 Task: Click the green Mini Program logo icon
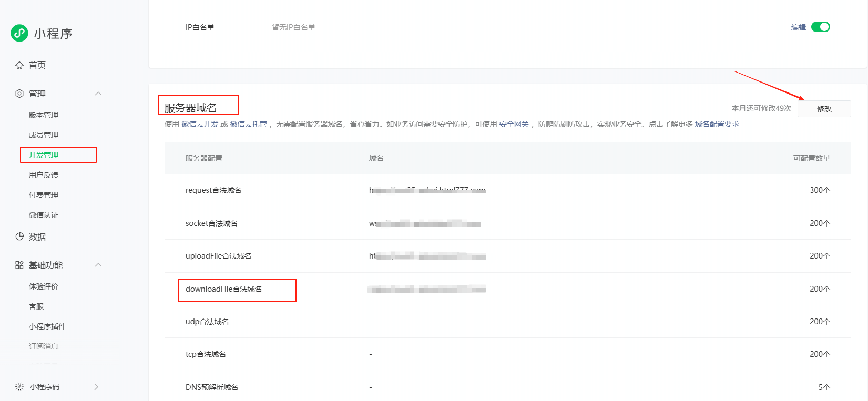tap(19, 33)
